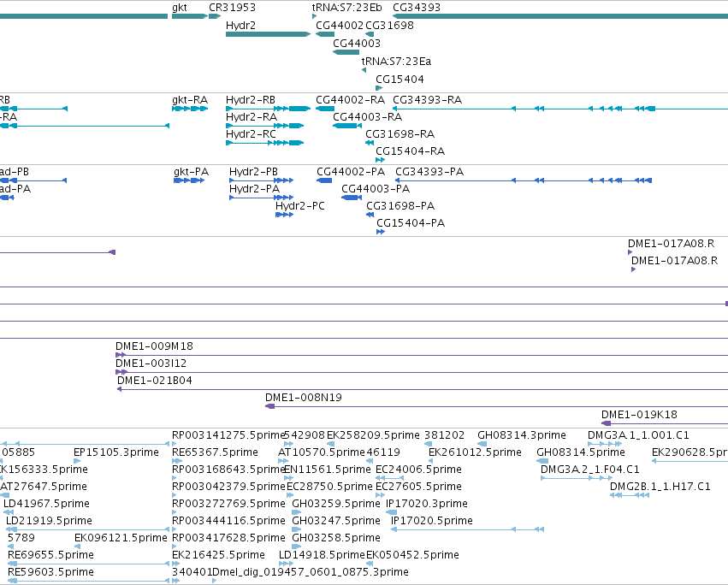This screenshot has width=728, height=585.
Task: Click the CR31953 gene label
Action: tap(232, 8)
